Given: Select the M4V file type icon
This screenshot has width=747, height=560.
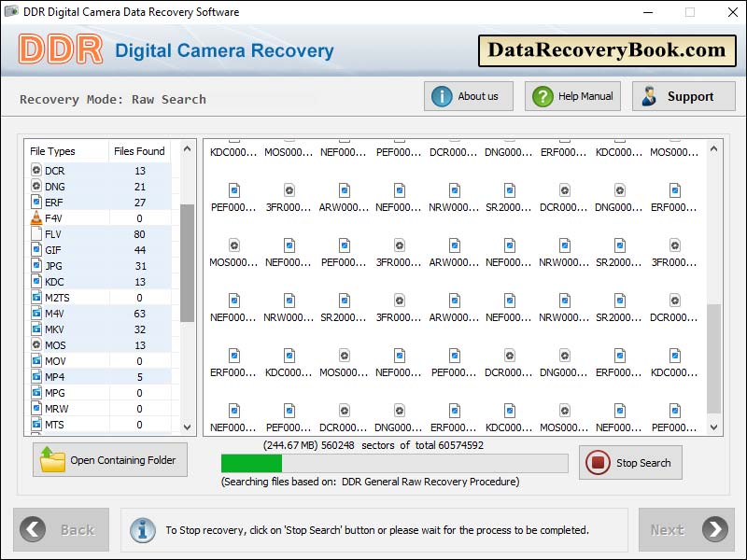Looking at the screenshot, I should (x=36, y=313).
